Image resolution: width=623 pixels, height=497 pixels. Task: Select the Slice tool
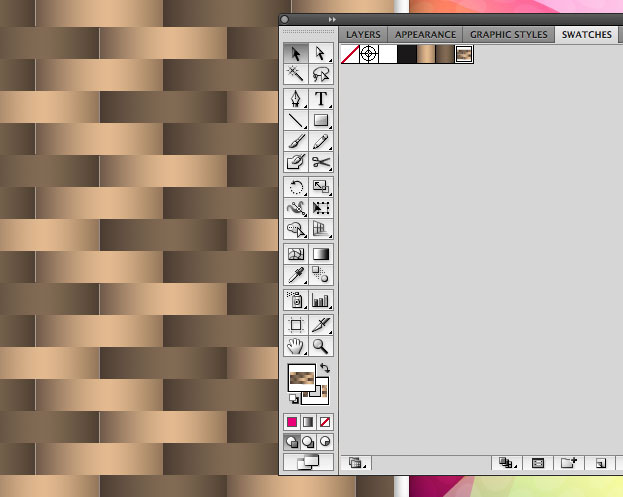click(x=321, y=325)
